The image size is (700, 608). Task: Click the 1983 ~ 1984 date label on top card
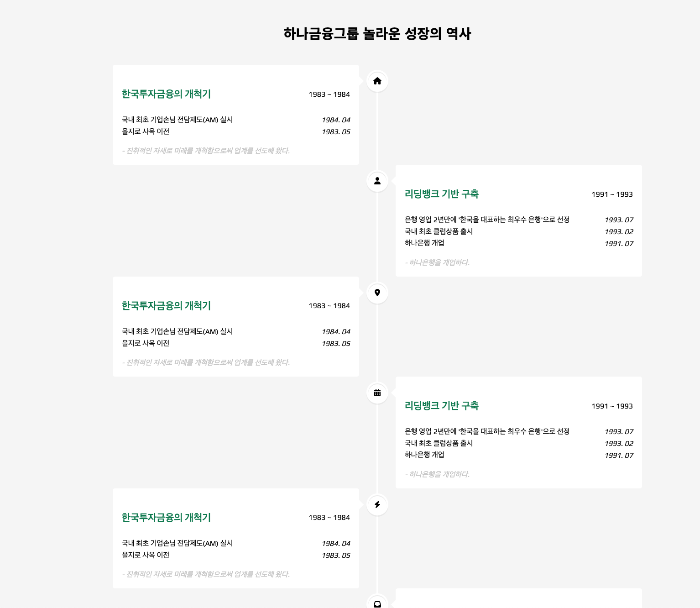(x=329, y=94)
